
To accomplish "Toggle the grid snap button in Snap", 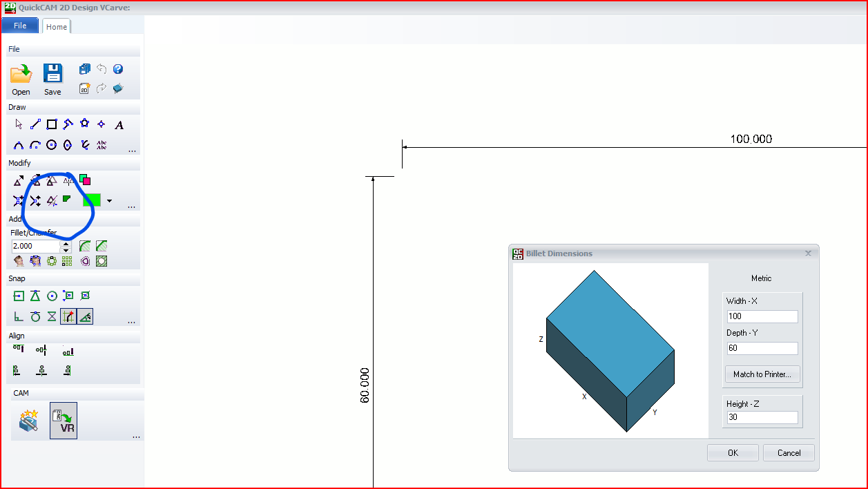I will point(68,316).
